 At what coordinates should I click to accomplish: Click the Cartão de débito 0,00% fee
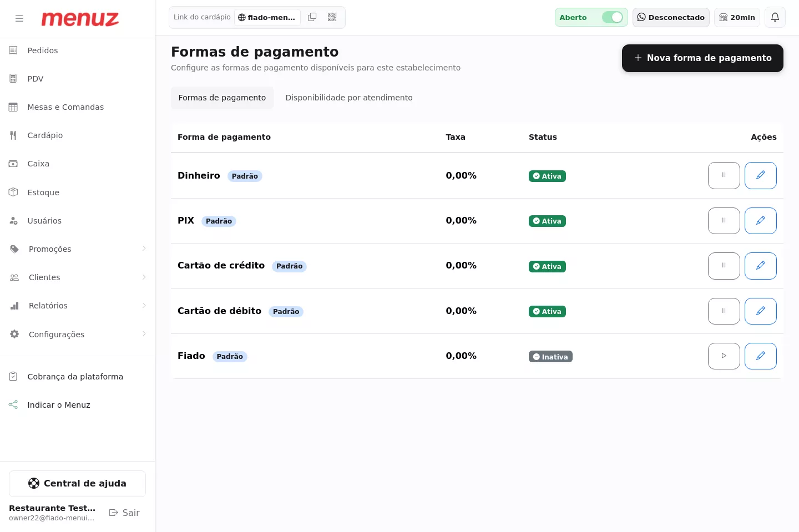tap(461, 311)
